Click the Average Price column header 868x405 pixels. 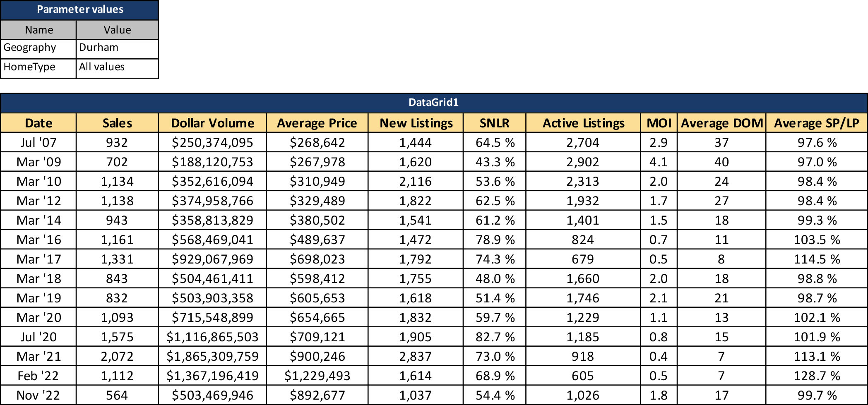[317, 123]
